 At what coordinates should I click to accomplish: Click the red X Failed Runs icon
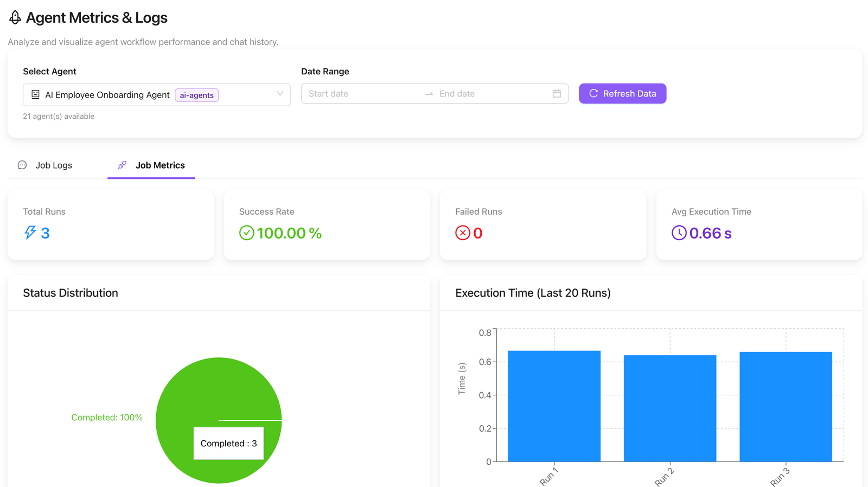pyautogui.click(x=462, y=233)
